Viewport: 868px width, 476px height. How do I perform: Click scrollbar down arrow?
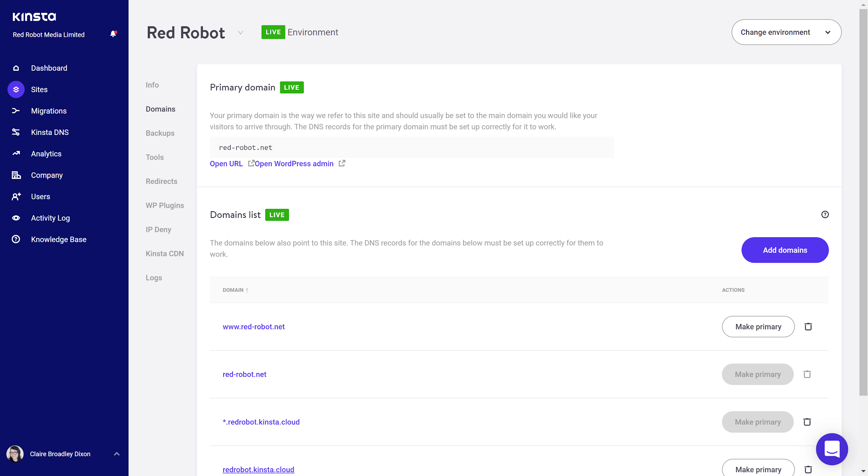863,471
